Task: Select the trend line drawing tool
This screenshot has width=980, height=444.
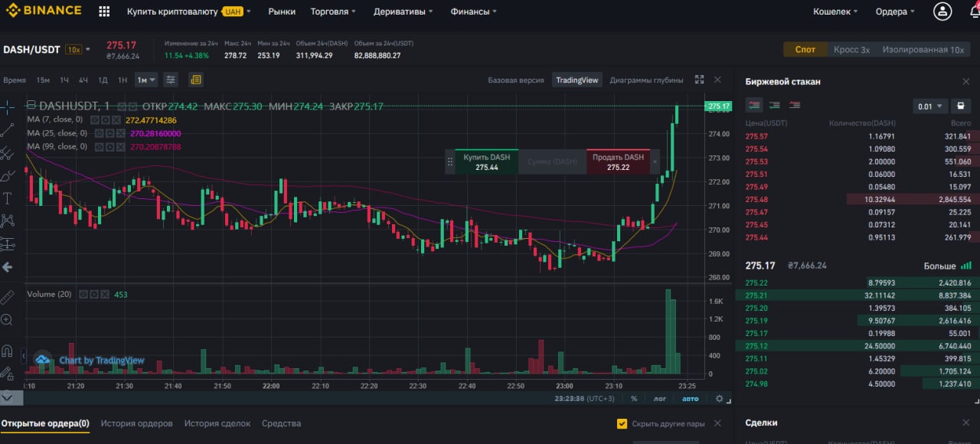Action: click(x=8, y=129)
